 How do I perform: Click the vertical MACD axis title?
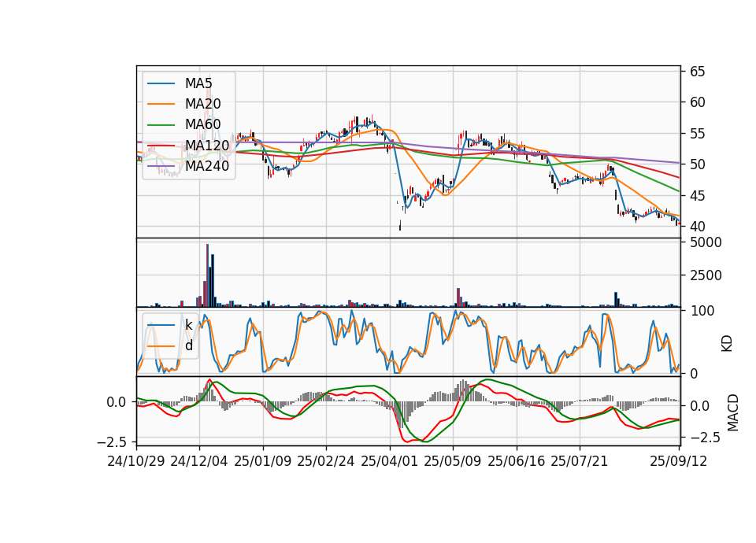(x=733, y=412)
